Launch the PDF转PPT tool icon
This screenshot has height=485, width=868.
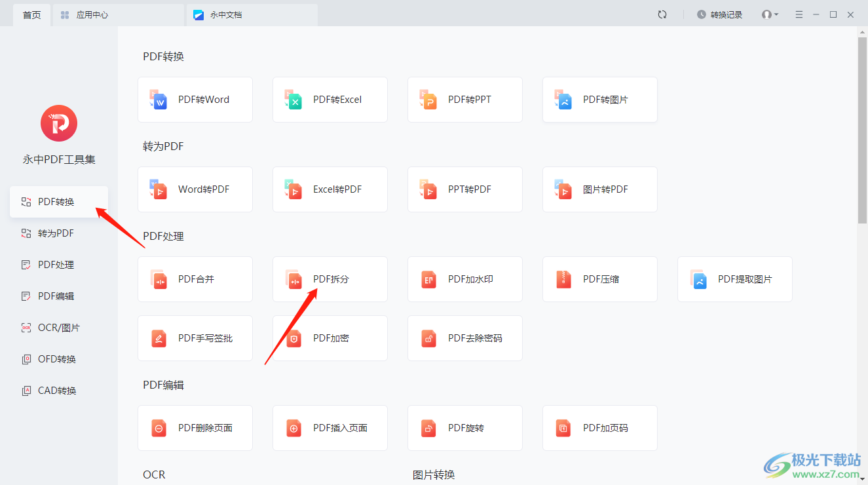coord(428,100)
